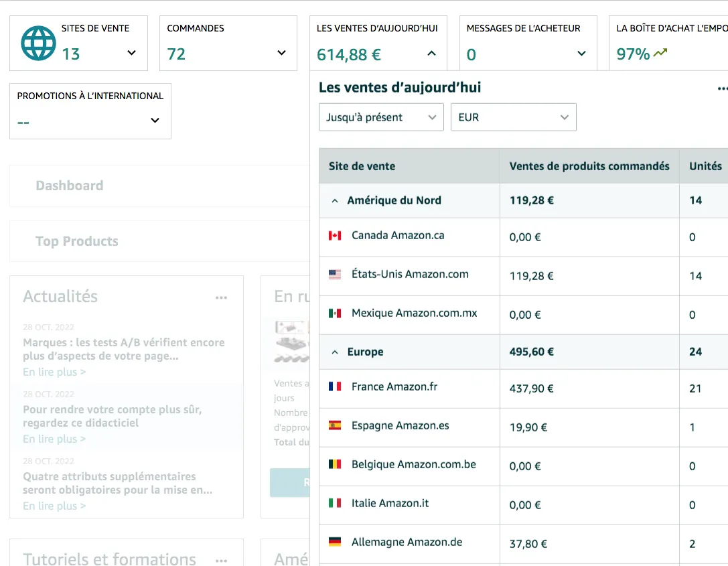Open 'En lire plus' for the A/B tests news

click(54, 372)
